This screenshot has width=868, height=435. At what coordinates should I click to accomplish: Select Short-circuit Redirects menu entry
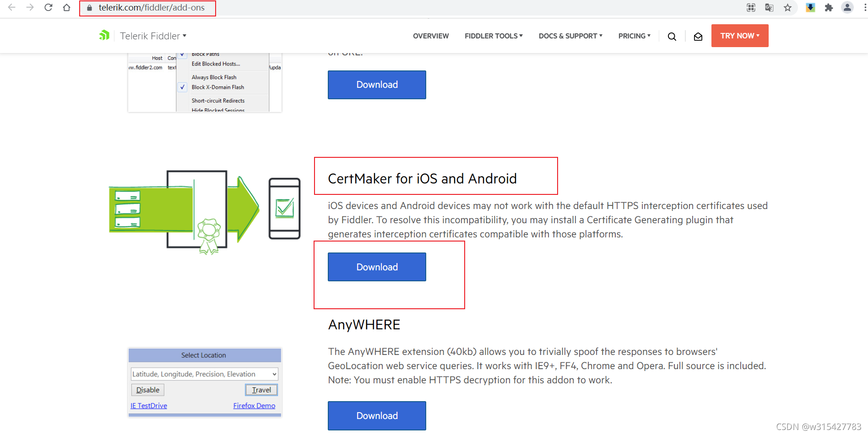218,101
